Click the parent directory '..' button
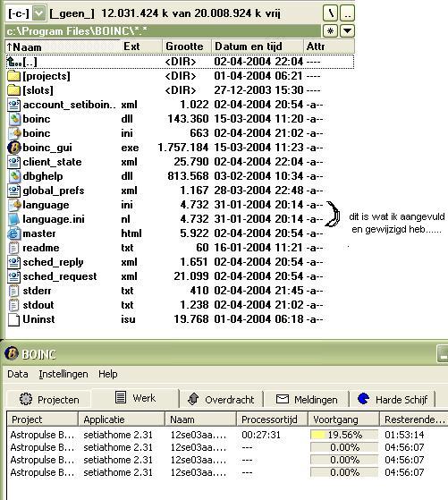448x500 pixels. (348, 13)
